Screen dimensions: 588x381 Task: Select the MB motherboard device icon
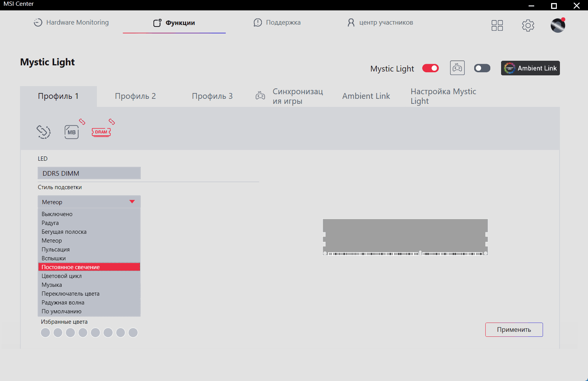[72, 132]
